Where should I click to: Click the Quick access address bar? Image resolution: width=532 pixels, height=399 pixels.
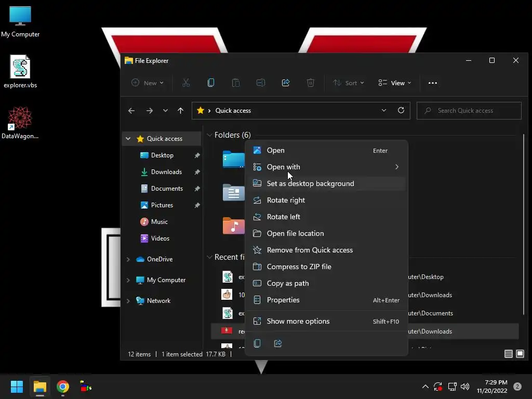click(x=301, y=111)
